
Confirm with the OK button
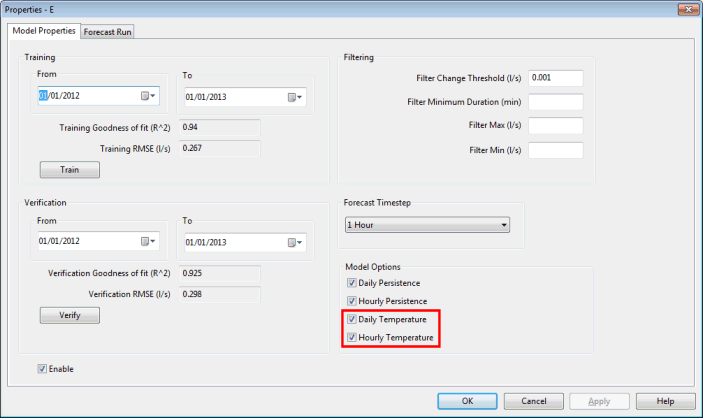pos(467,401)
